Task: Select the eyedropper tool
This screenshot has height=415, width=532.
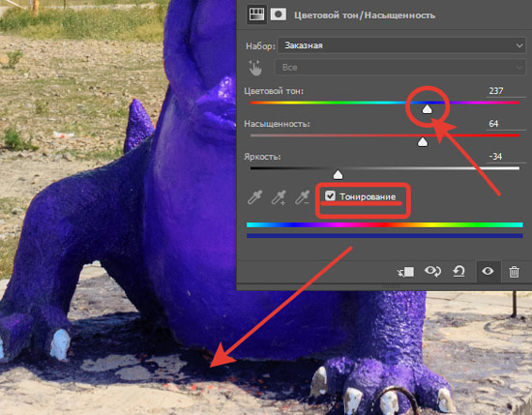Action: coord(255,197)
